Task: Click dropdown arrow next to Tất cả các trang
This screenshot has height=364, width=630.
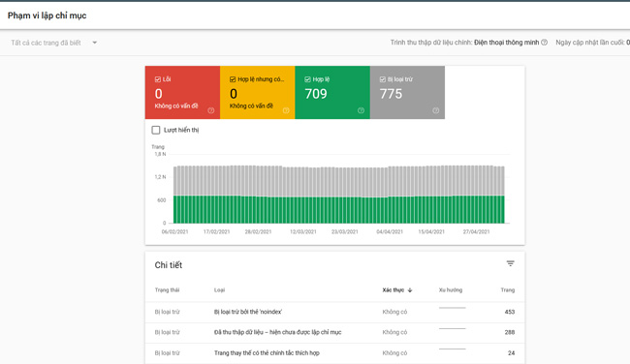Action: tap(94, 43)
